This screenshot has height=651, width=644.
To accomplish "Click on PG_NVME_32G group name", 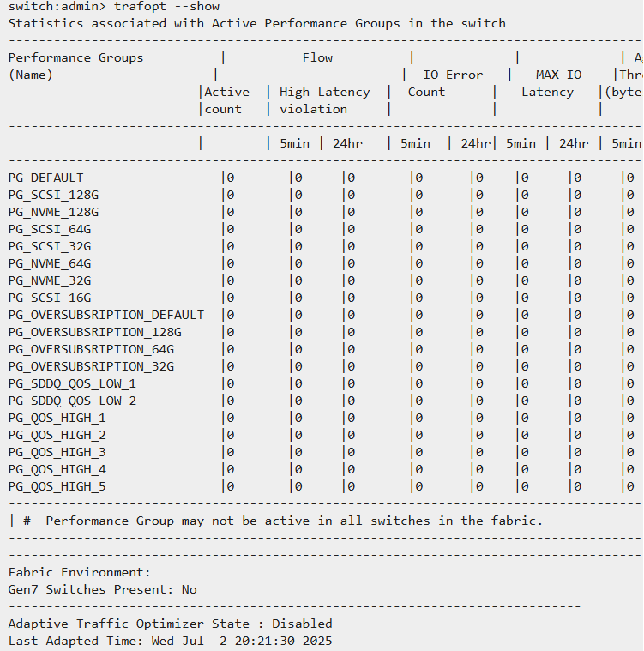I will pyautogui.click(x=50, y=280).
